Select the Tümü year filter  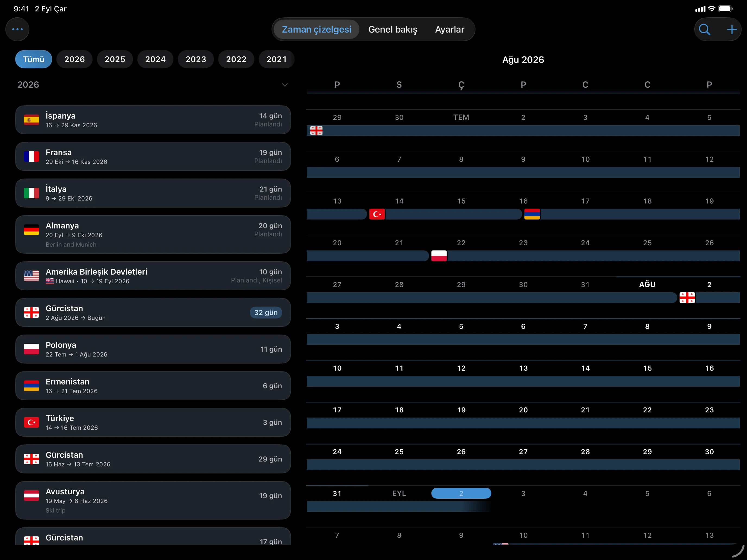pos(34,59)
